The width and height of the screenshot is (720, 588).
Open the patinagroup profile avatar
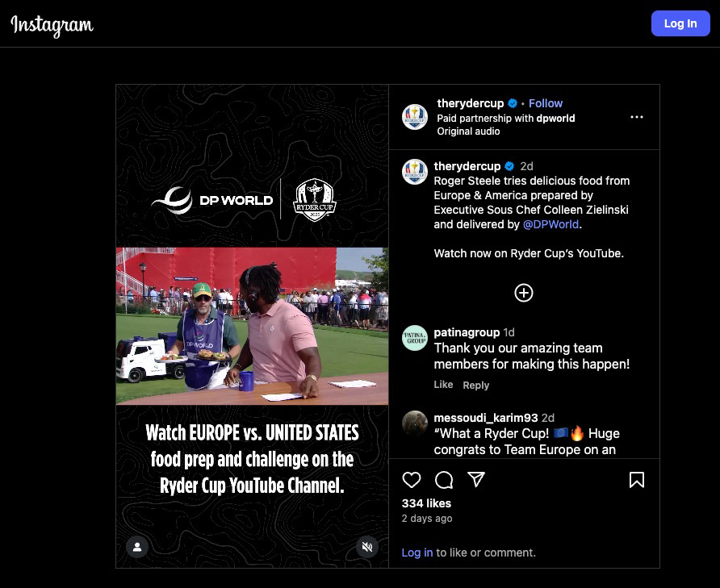pyautogui.click(x=415, y=338)
